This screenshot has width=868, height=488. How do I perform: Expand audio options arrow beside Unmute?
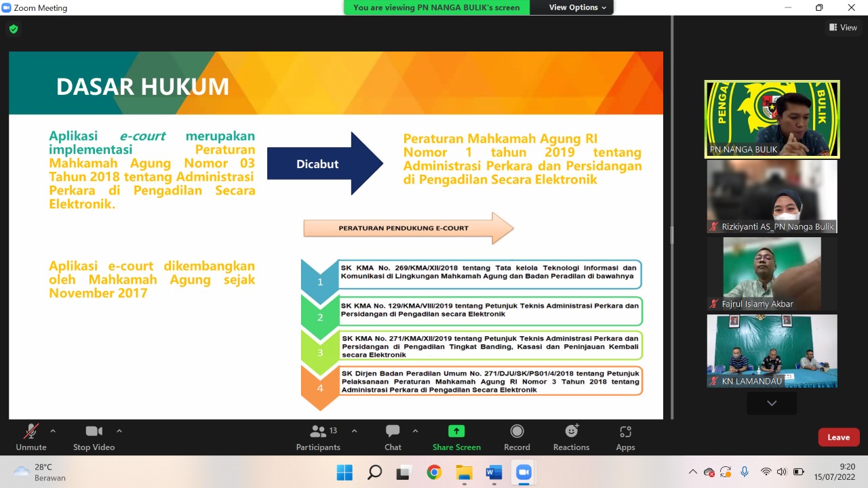pyautogui.click(x=53, y=430)
